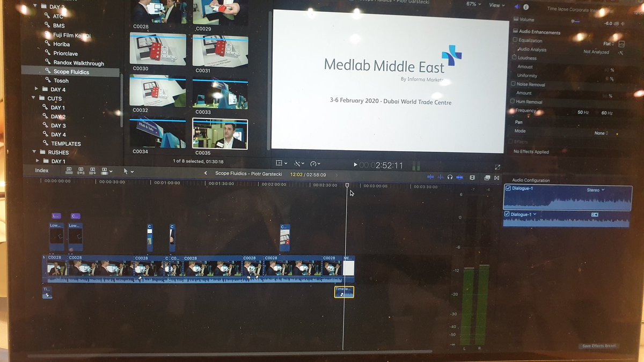Add a keyframe for Volume
644x362 pixels.
point(622,23)
